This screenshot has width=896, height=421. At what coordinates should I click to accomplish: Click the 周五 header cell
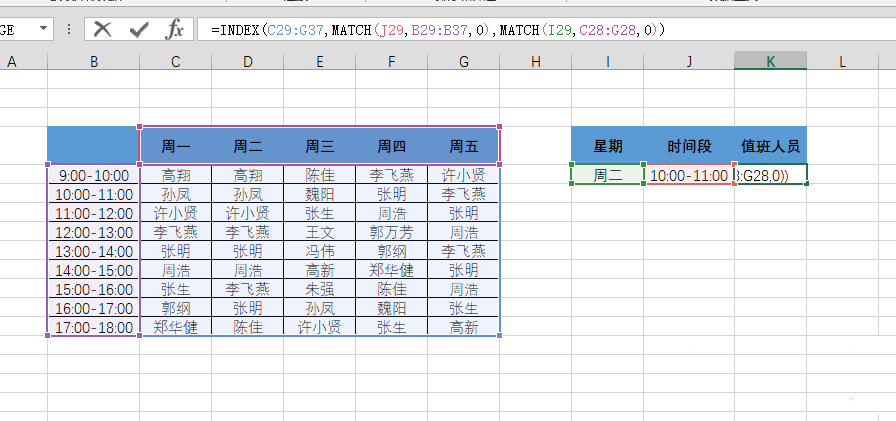pos(463,147)
